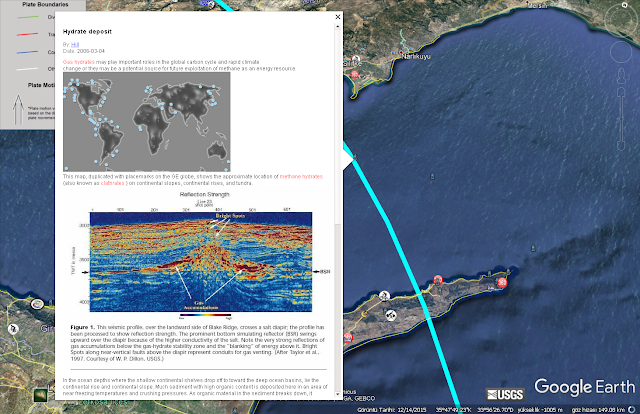
Task: Click the white cyclist icon on the peninsula
Action: point(384,296)
